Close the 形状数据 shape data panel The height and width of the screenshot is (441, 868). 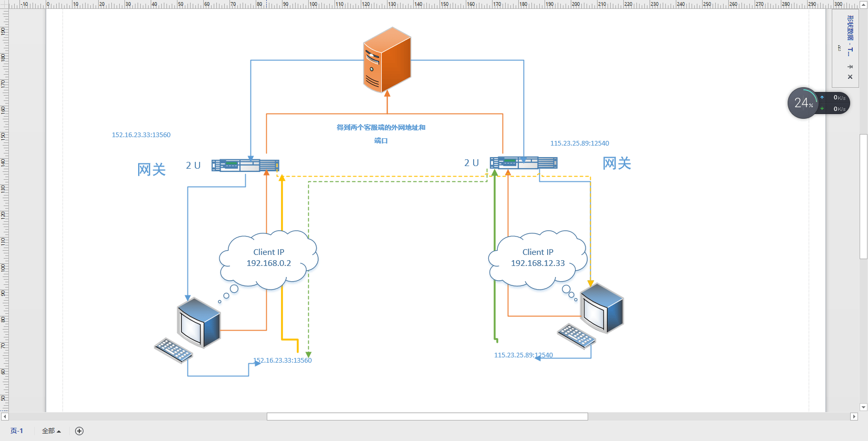click(850, 77)
